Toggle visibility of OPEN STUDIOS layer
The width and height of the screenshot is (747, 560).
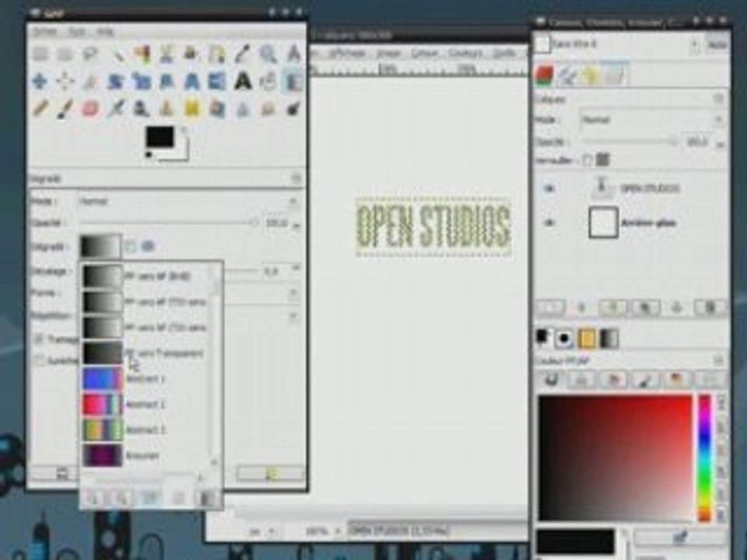click(x=549, y=188)
